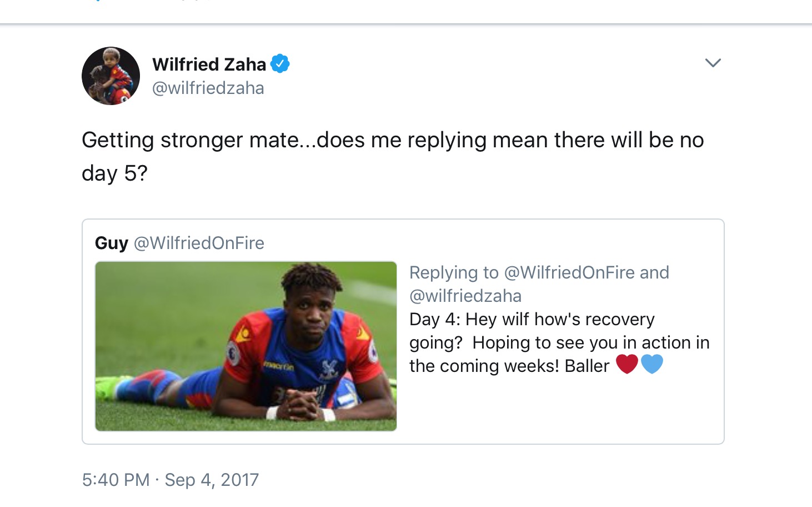Click the "Replying to @WilfriedOnFire and" line

tap(539, 272)
